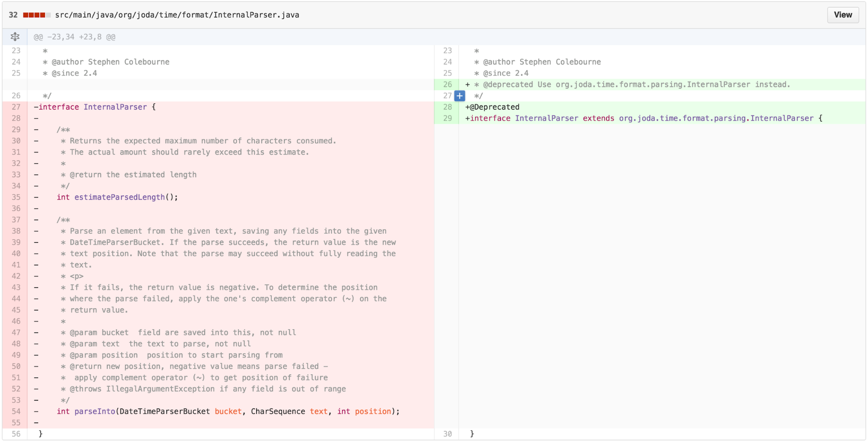Image resolution: width=868 pixels, height=442 pixels.
Task: Click the '<p>' comment line
Action: [x=231, y=276]
